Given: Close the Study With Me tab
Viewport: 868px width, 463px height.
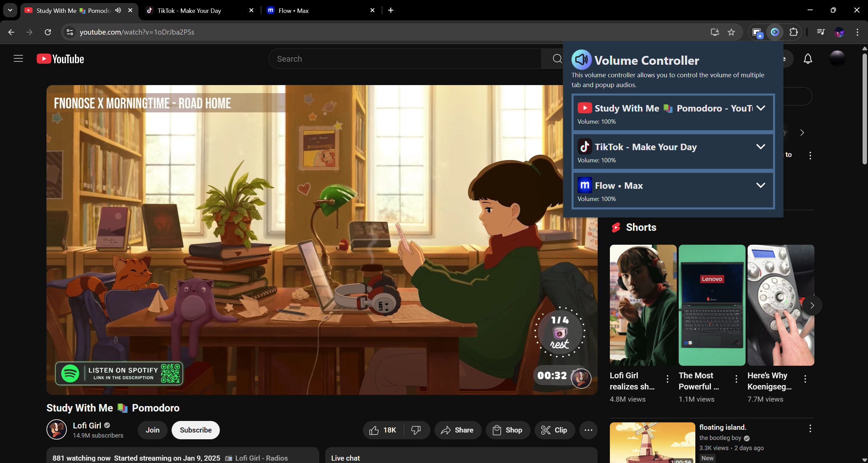Looking at the screenshot, I should click(130, 10).
